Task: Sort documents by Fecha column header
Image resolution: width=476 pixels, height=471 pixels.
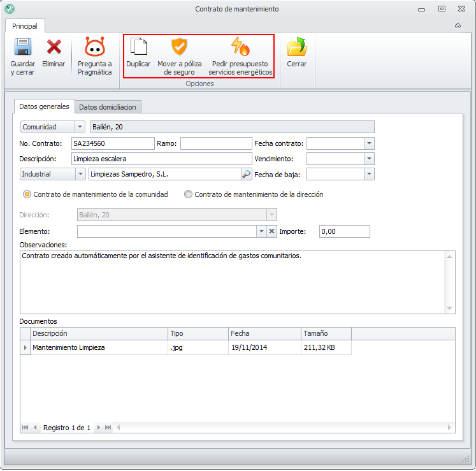Action: [264, 333]
